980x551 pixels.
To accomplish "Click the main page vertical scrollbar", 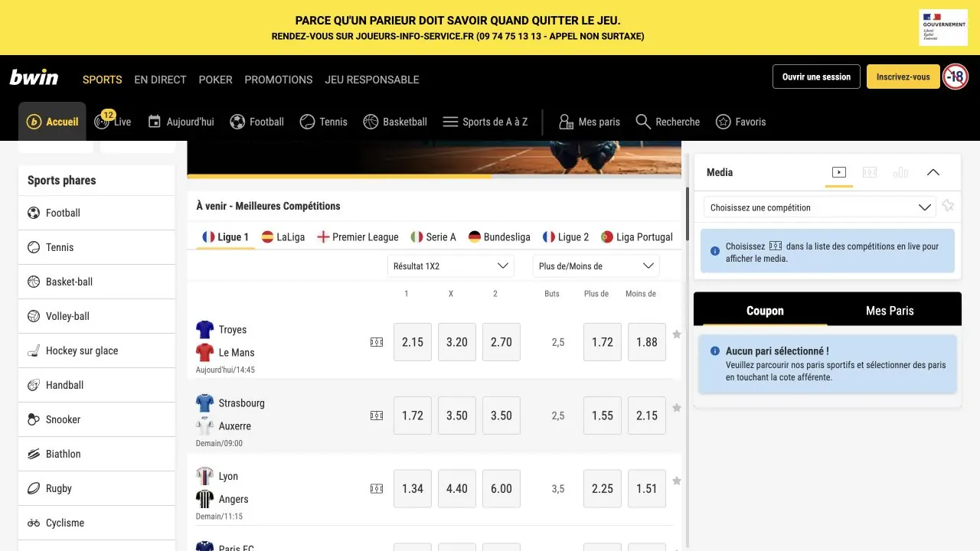I will (x=688, y=214).
